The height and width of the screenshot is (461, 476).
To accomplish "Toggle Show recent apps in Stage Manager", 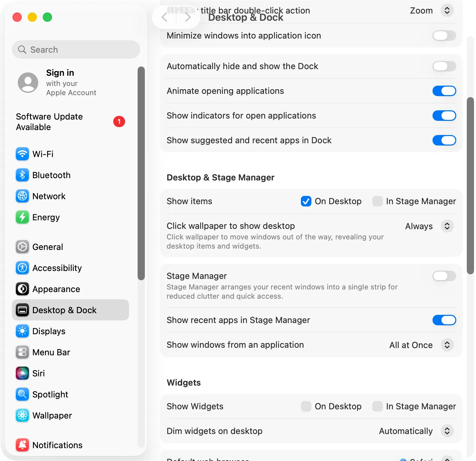I will [x=444, y=320].
